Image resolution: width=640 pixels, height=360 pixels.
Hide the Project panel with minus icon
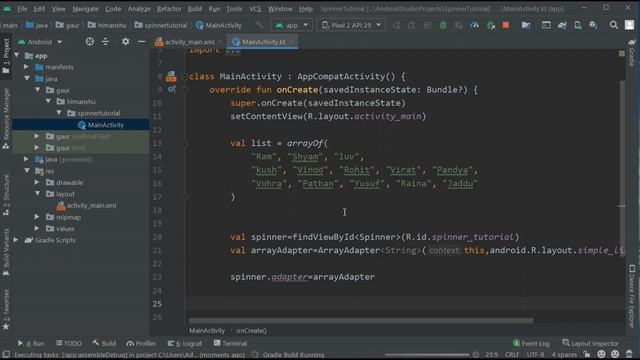tap(141, 41)
